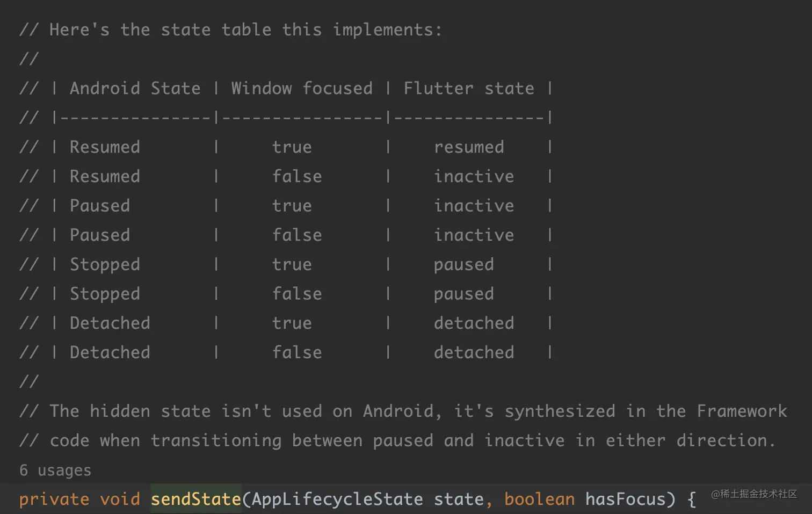Click the word "Framework" in the comment

(741, 411)
